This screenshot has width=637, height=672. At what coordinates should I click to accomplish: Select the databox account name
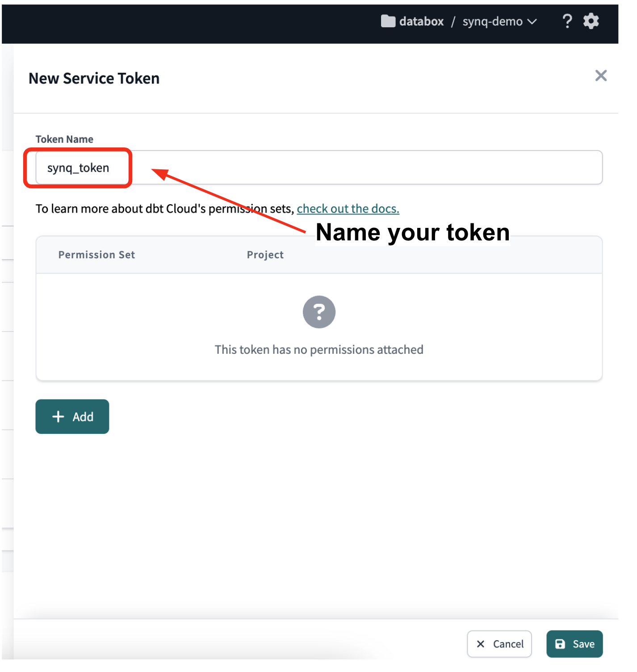pyautogui.click(x=421, y=21)
